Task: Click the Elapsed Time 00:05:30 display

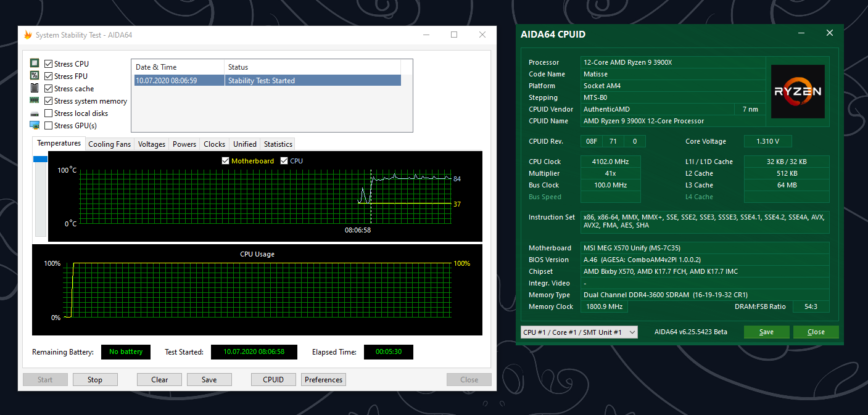Action: (x=388, y=352)
